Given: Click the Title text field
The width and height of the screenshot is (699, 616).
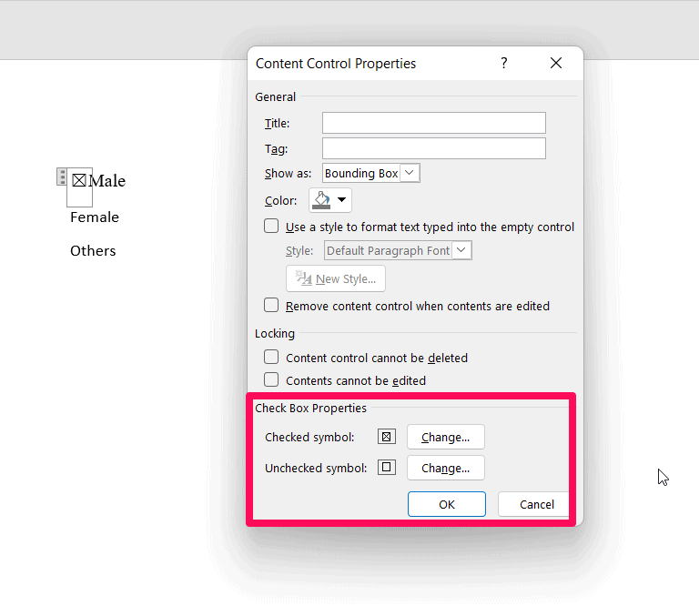Looking at the screenshot, I should pos(433,123).
